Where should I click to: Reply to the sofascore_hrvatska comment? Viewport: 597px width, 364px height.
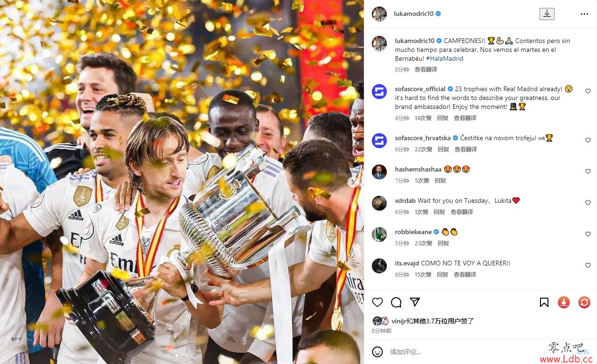pos(443,150)
